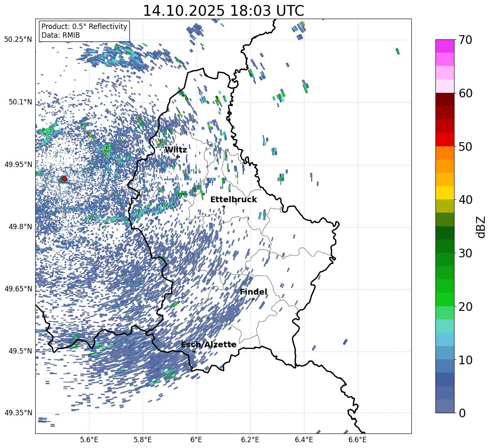Click the yellow 40 dBZ colorbar swatch
This screenshot has height=448, width=491.
(x=445, y=193)
